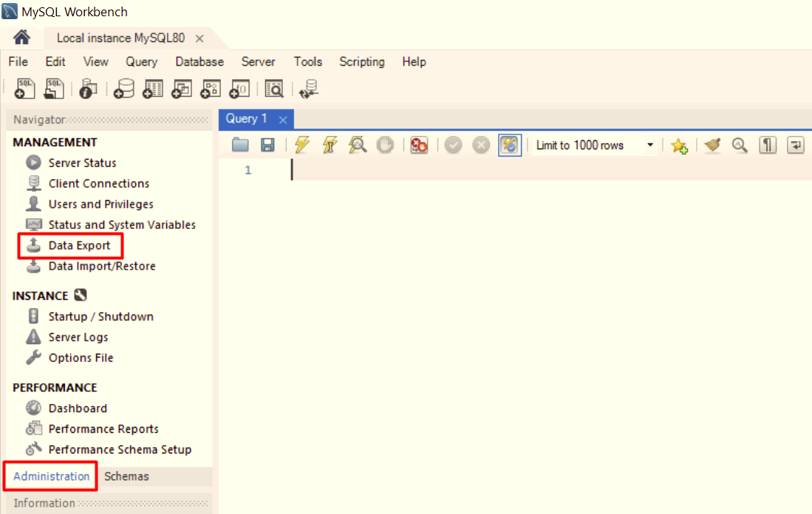Open inspector for selected object icon
The height and width of the screenshot is (514, 812).
click(x=89, y=89)
